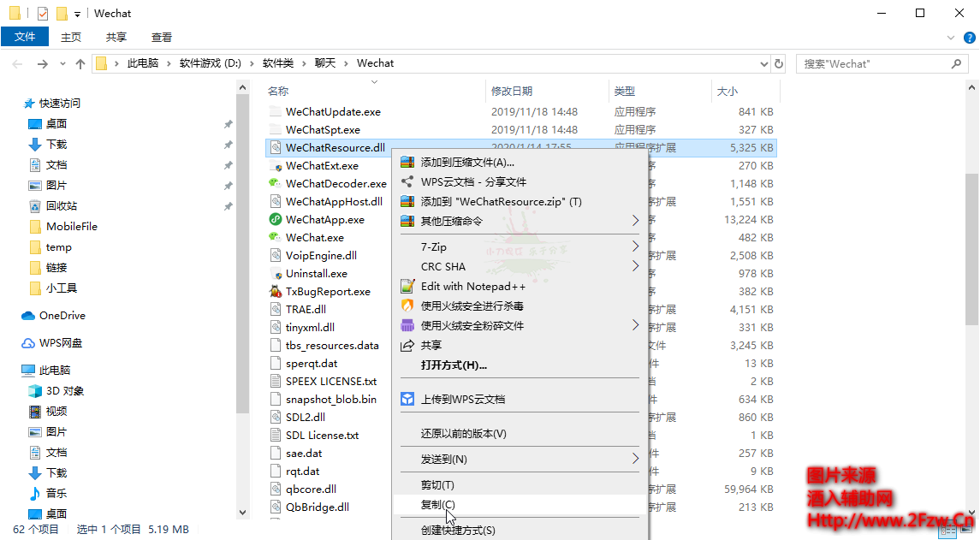Click the WeChatApp.exe green icon
980x540 pixels.
[x=275, y=219]
